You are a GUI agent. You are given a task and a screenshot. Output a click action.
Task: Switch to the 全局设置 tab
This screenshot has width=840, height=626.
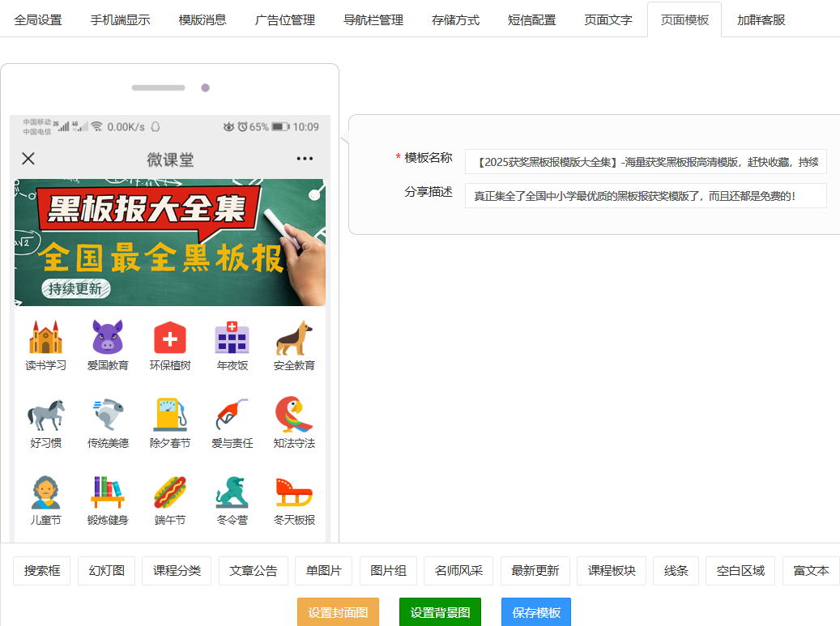click(38, 19)
